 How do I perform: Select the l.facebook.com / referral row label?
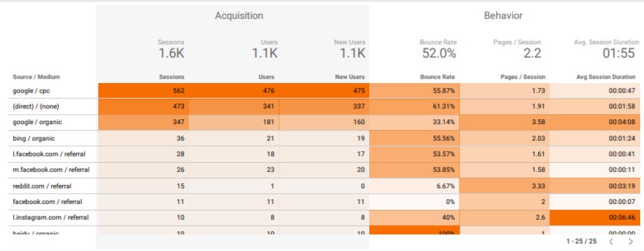[x=49, y=154]
